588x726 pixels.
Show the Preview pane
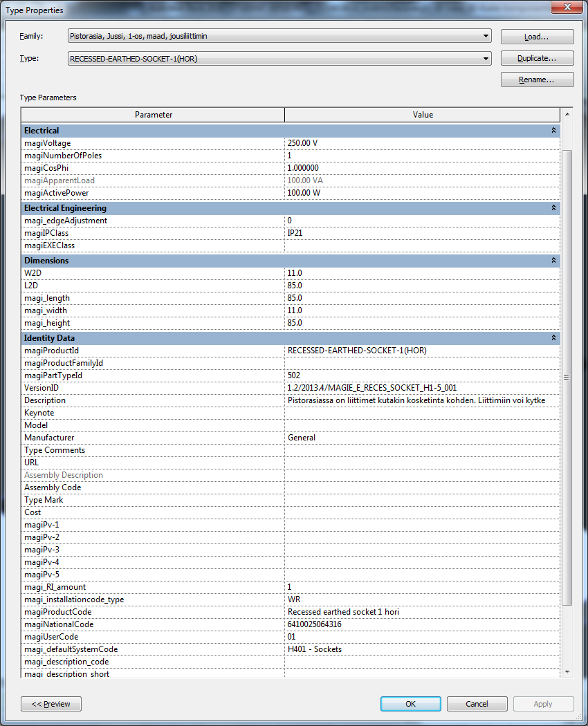pyautogui.click(x=51, y=704)
